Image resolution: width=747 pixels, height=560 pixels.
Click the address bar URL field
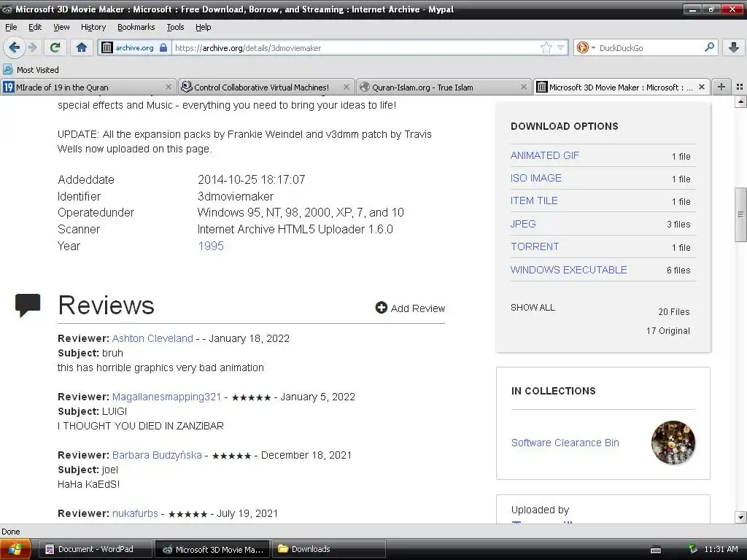[355, 47]
